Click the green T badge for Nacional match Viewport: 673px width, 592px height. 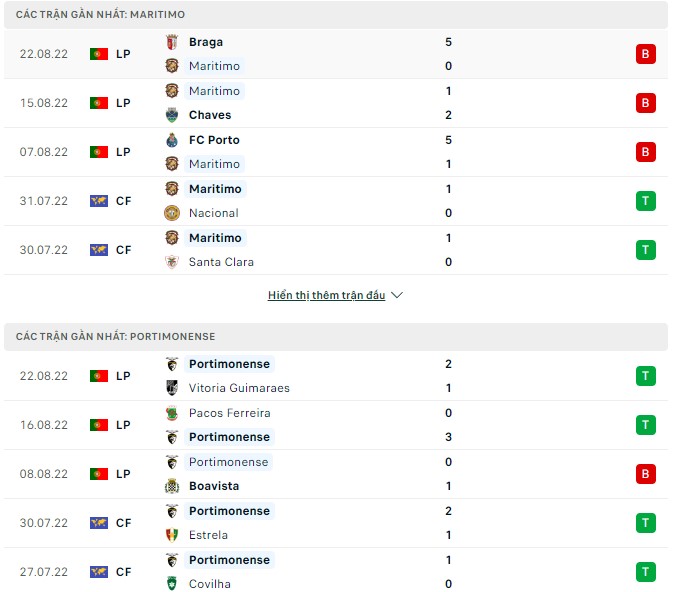(645, 201)
